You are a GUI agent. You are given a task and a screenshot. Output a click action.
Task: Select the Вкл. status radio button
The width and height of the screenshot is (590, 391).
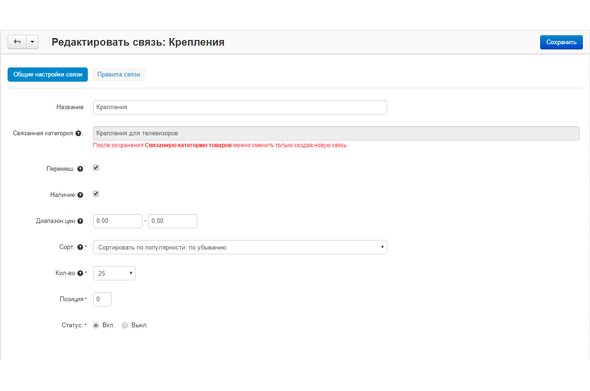pos(96,326)
